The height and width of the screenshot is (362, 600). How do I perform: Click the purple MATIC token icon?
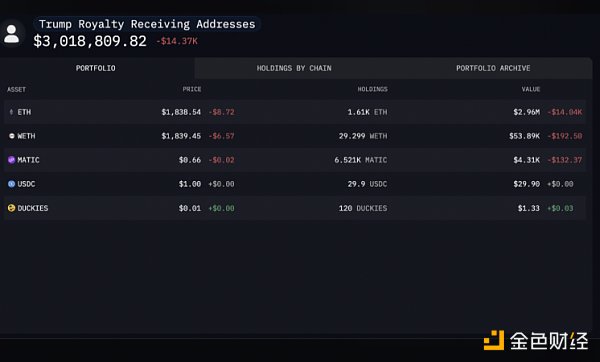click(x=11, y=160)
